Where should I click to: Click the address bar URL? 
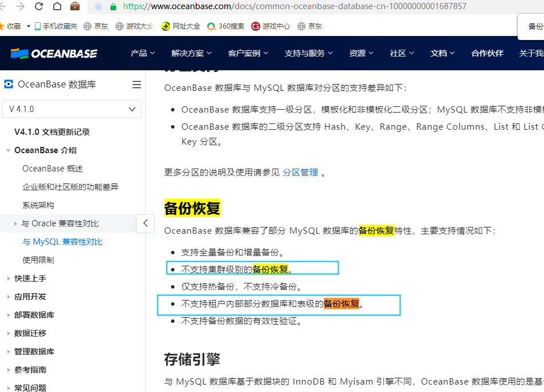[295, 6]
